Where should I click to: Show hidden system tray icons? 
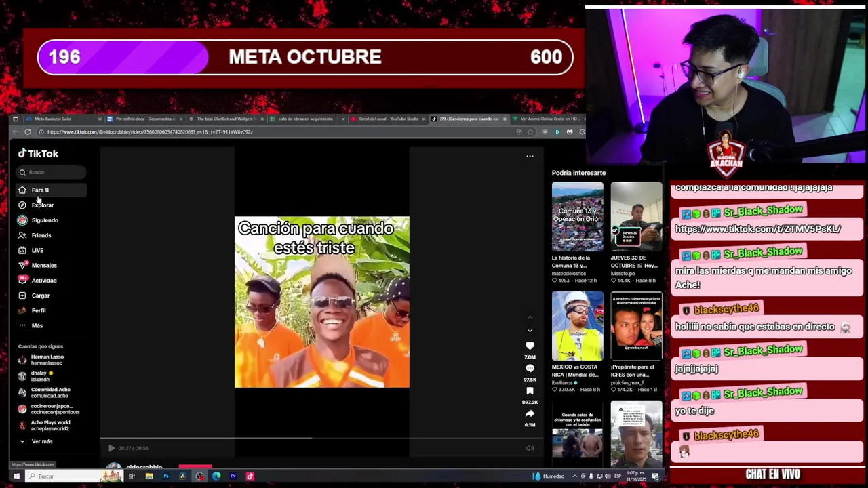[x=575, y=476]
